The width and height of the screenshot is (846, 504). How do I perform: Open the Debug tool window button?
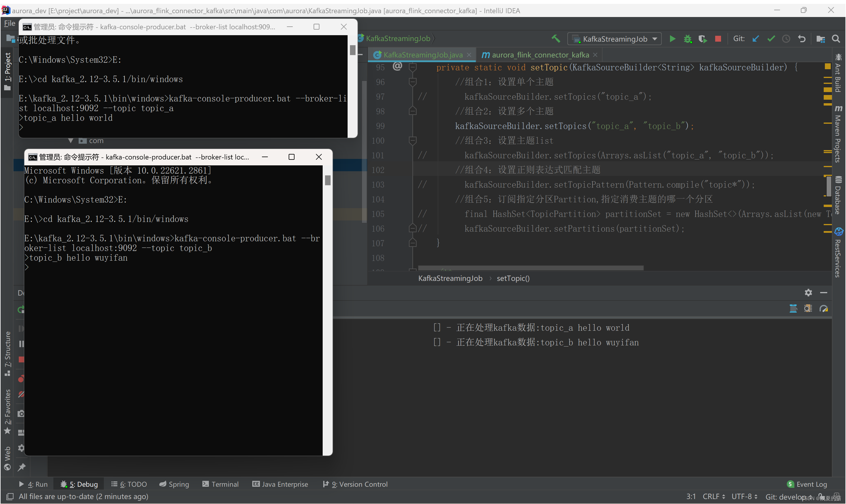coord(79,484)
